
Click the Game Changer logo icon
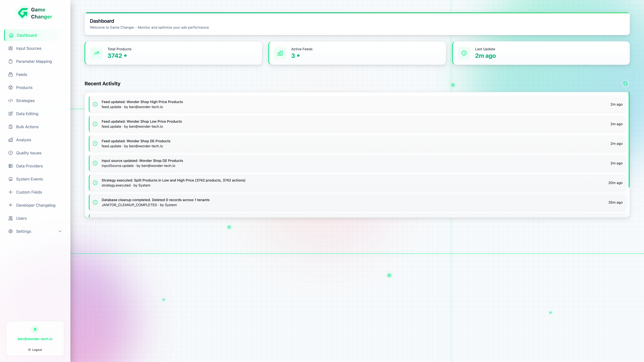coord(23,13)
